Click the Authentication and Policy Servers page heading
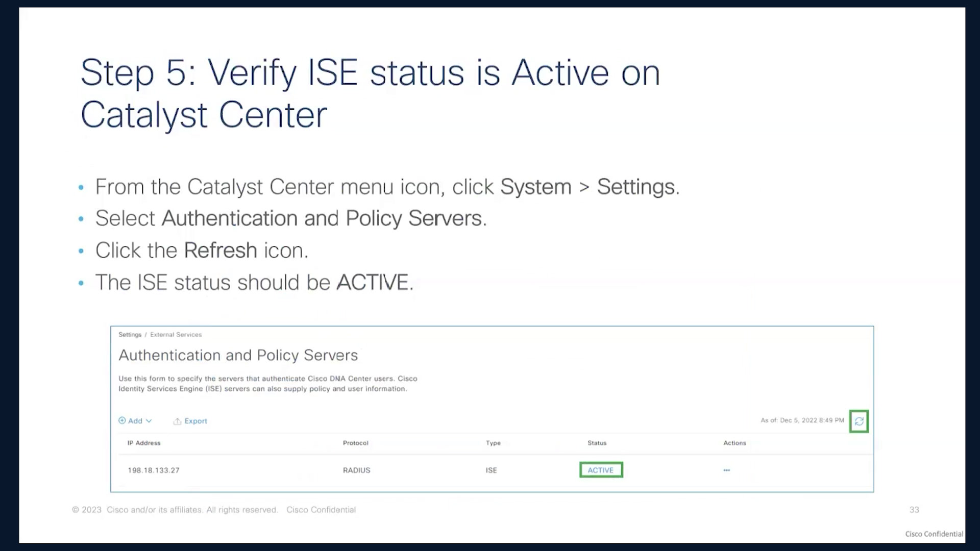Screen dimensions: 980x551 [238, 355]
